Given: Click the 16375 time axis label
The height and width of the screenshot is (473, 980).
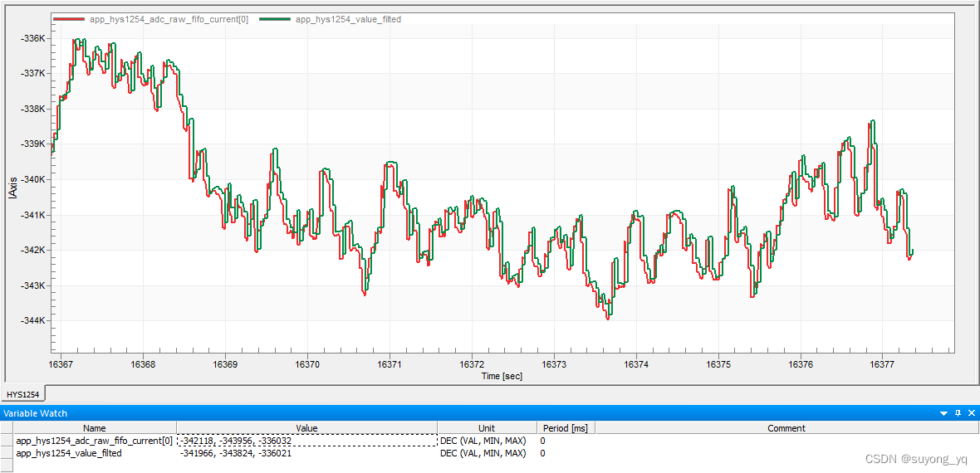Looking at the screenshot, I should 718,364.
